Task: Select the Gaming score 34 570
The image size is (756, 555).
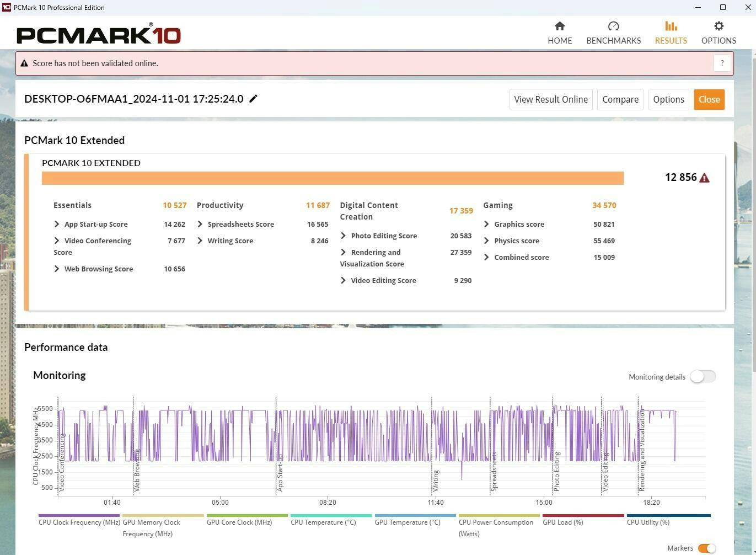Action: point(604,205)
